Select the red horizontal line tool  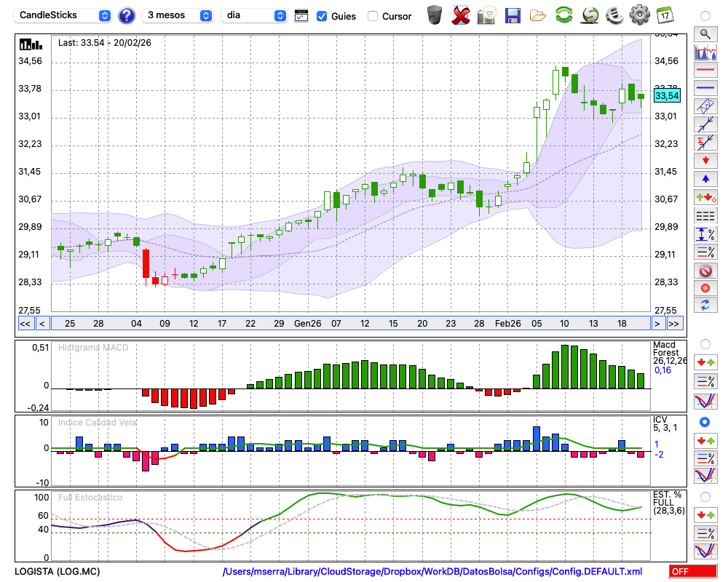pos(705,71)
